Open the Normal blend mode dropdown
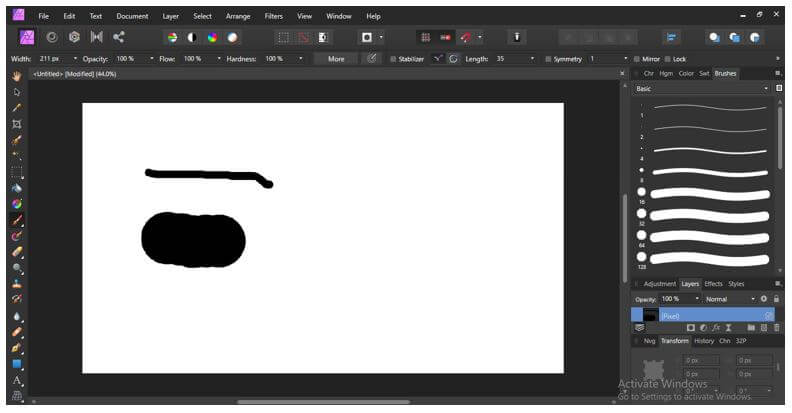Viewport: 792px width, 413px height. (730, 299)
